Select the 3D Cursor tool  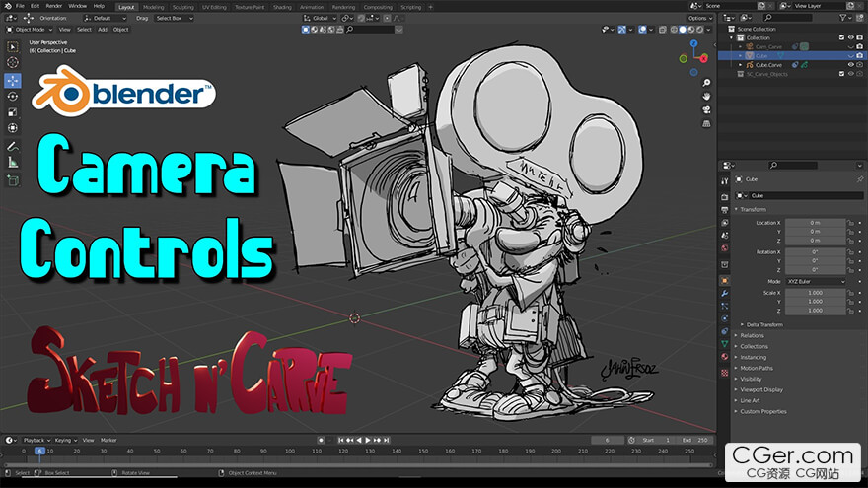[x=13, y=62]
